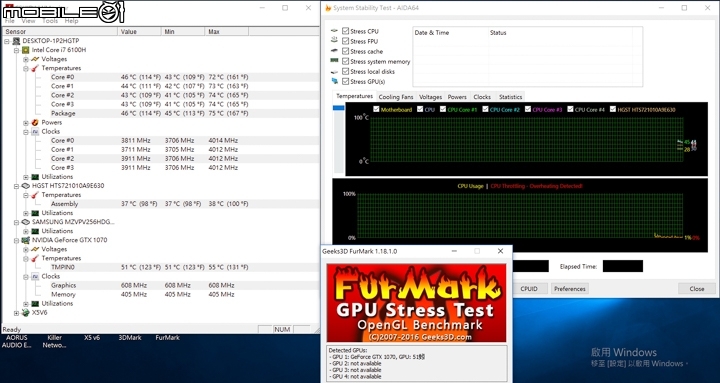Select the AIDA64 Clocks tab
The image size is (720, 383).
point(482,97)
